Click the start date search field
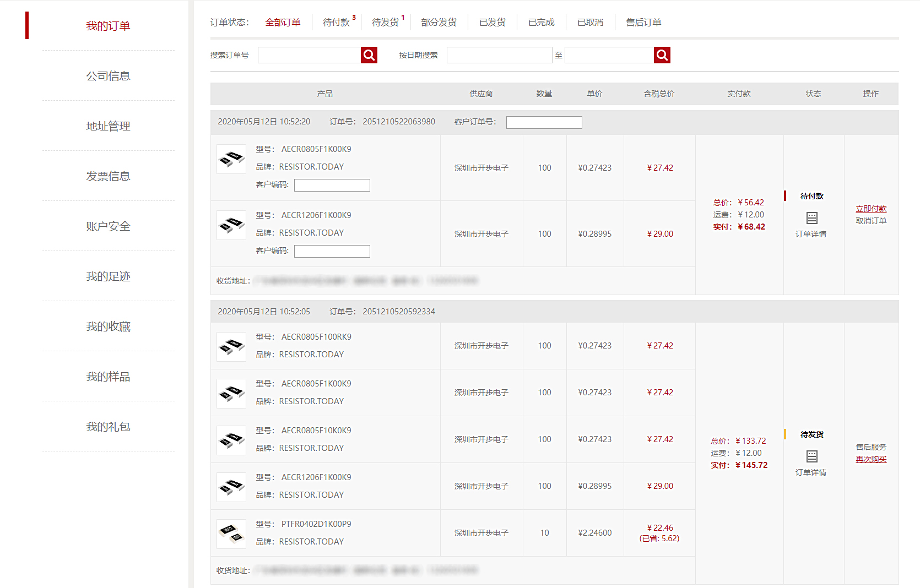The width and height of the screenshot is (920, 588). point(499,55)
